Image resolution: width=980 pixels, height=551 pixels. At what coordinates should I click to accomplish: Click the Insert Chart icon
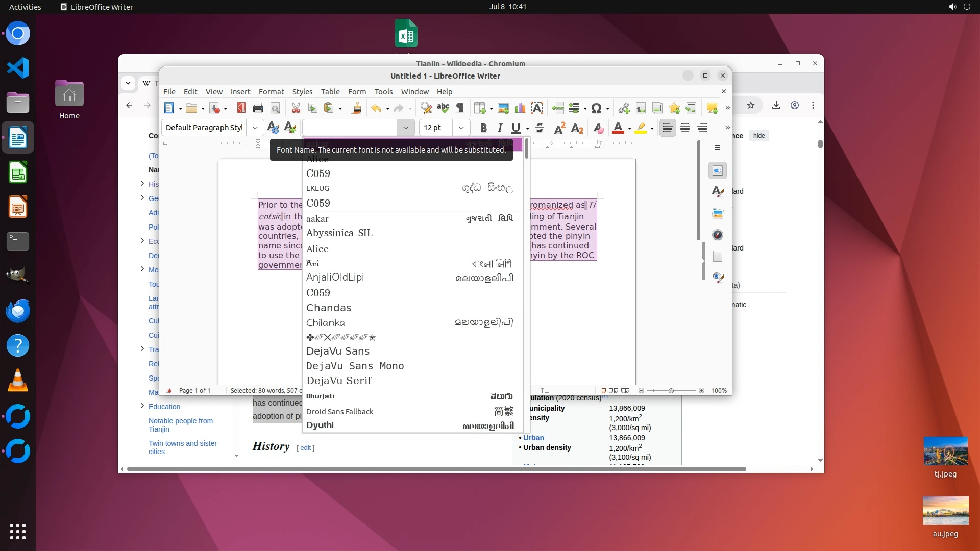pos(520,108)
